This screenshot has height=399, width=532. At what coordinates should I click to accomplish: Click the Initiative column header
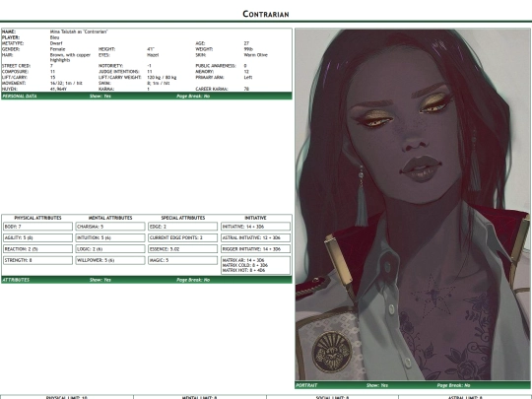(x=255, y=218)
